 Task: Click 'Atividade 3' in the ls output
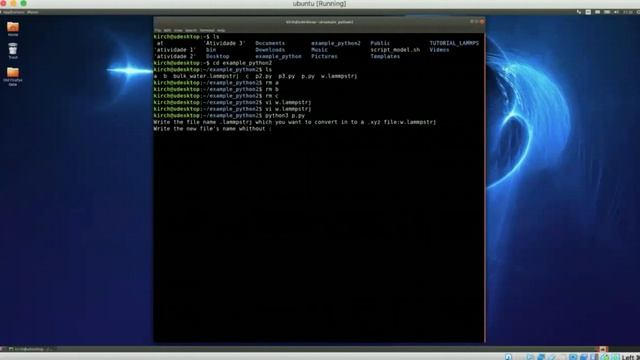tap(224, 43)
